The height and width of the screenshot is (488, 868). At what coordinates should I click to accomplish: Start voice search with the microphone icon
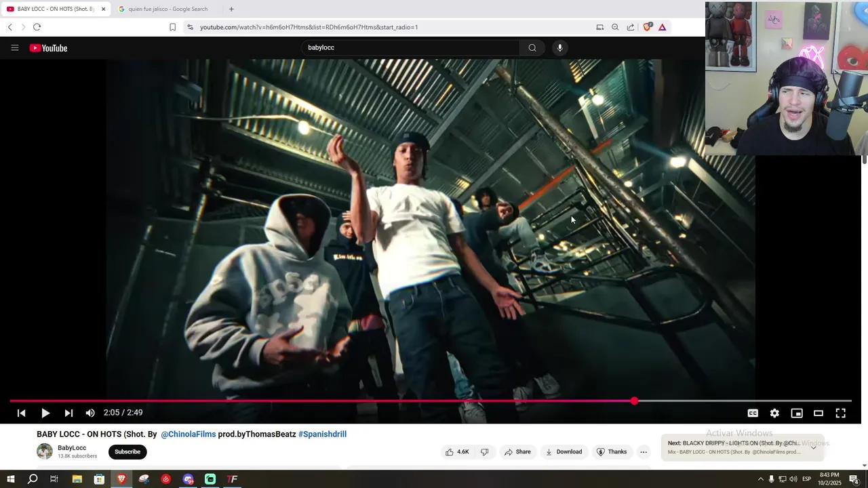click(x=560, y=47)
